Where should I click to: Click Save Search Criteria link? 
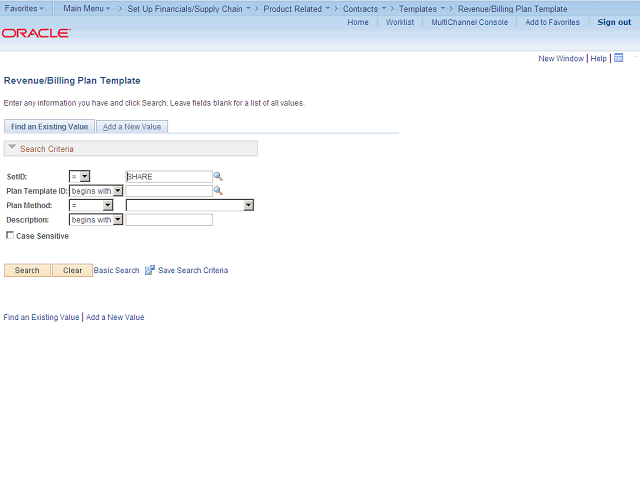(x=193, y=270)
